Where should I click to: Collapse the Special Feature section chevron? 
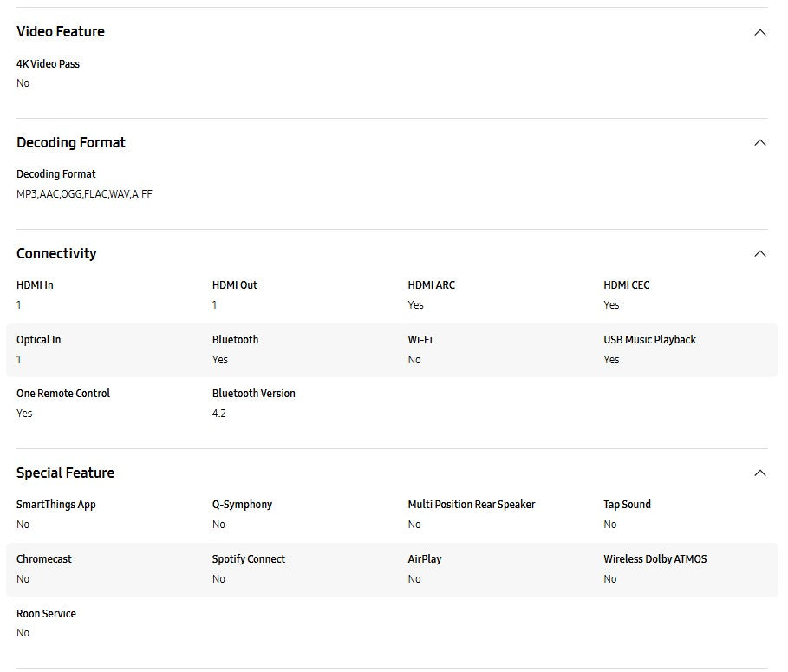tap(760, 473)
